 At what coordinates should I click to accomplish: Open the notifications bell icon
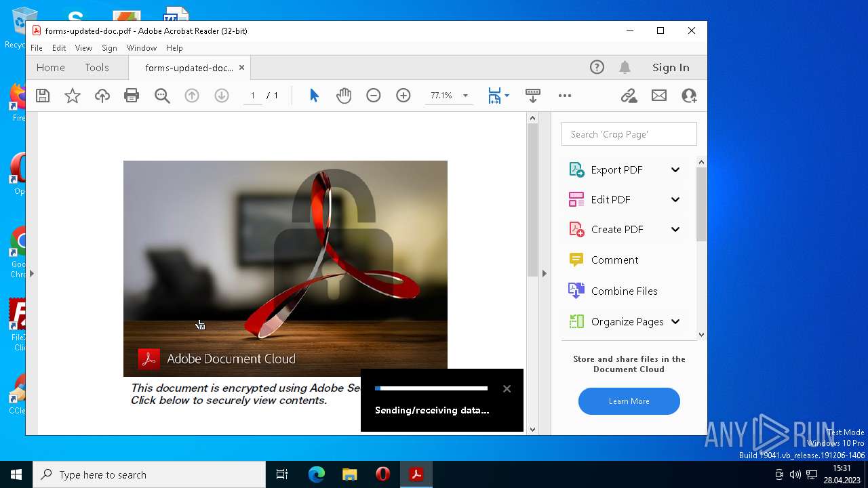625,67
